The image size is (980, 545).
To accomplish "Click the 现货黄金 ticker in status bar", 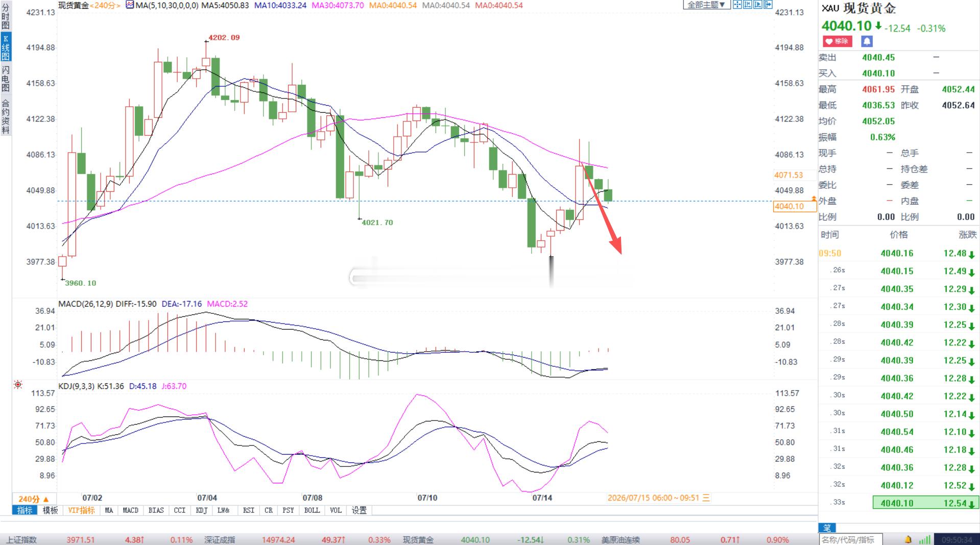I will point(418,540).
